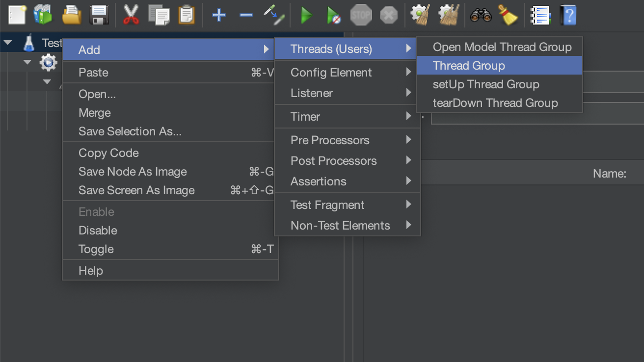644x362 pixels.
Task: Click the Save floppy disk icon
Action: (99, 15)
